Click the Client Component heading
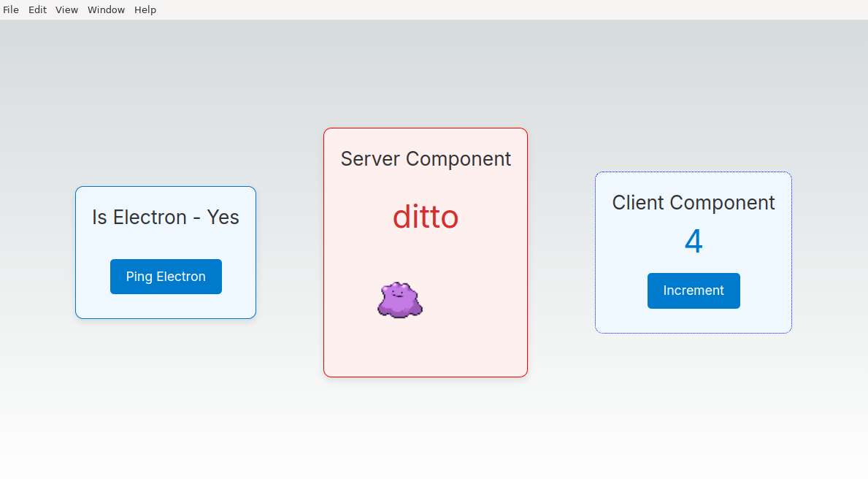Screen dimensions: 868x481 tap(693, 202)
